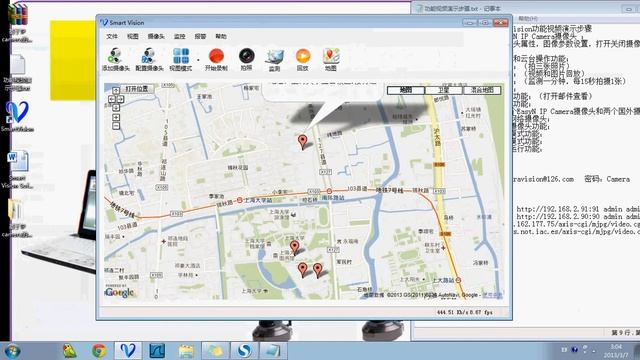This screenshot has width=640, height=360.
Task: Open the 地图 map toolbar icon
Action: point(331,59)
